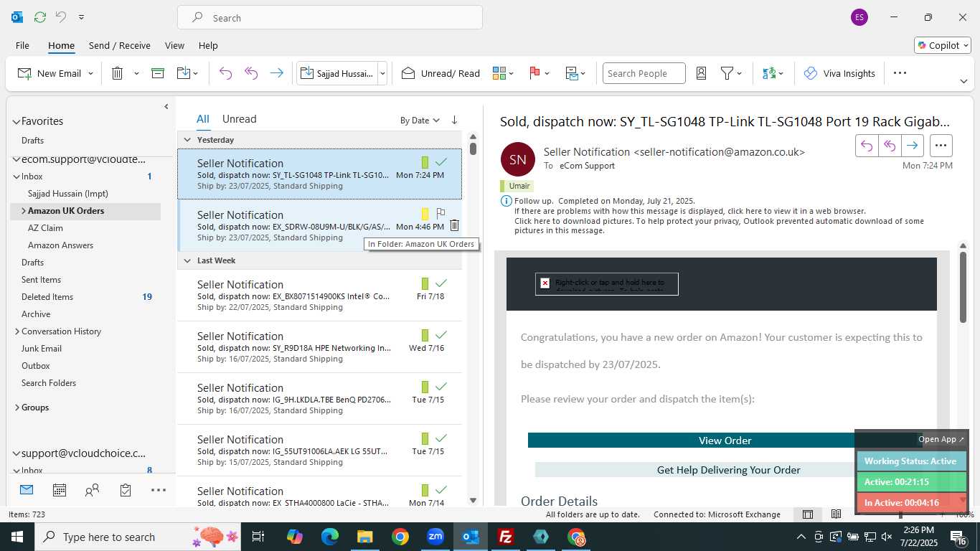The image size is (980, 551).
Task: Expand the ribbon with chevron arrow
Action: tap(963, 81)
